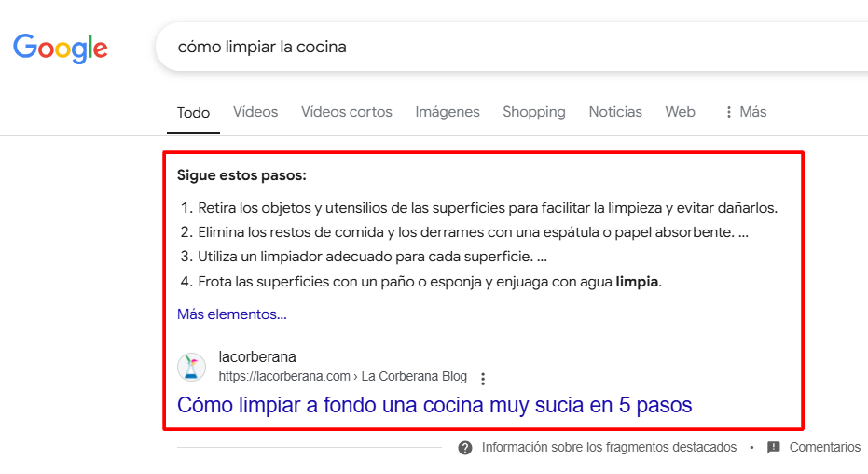Select the Todo tab
868x474 pixels.
pos(194,112)
